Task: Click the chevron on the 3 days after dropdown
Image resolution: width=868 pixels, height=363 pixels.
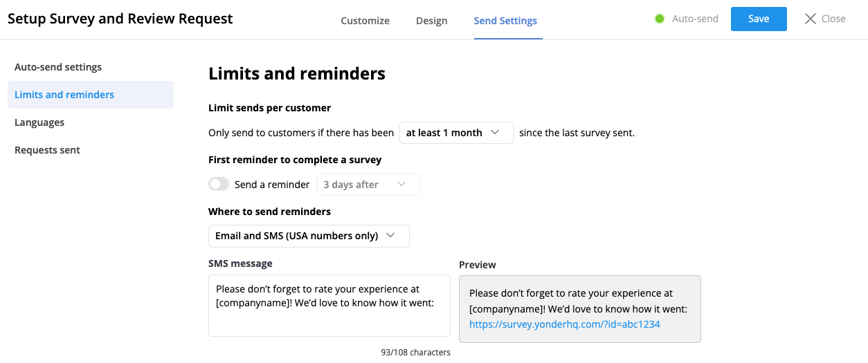Action: coord(401,185)
